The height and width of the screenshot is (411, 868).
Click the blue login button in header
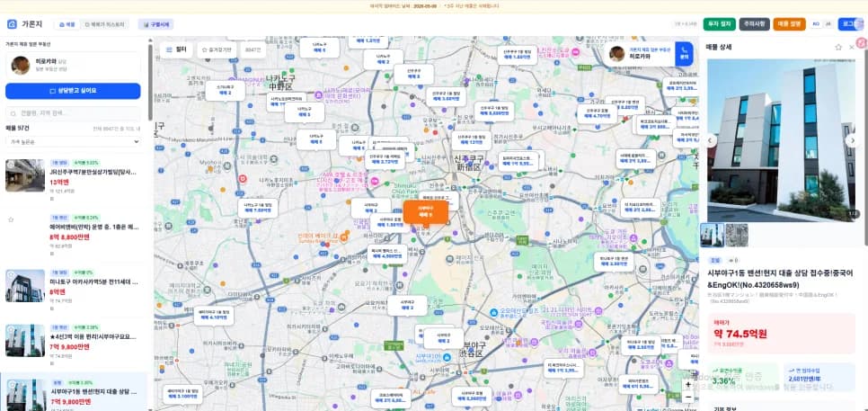850,24
